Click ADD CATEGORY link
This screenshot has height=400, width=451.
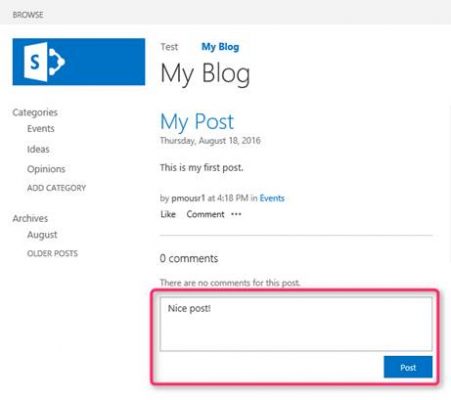click(56, 188)
